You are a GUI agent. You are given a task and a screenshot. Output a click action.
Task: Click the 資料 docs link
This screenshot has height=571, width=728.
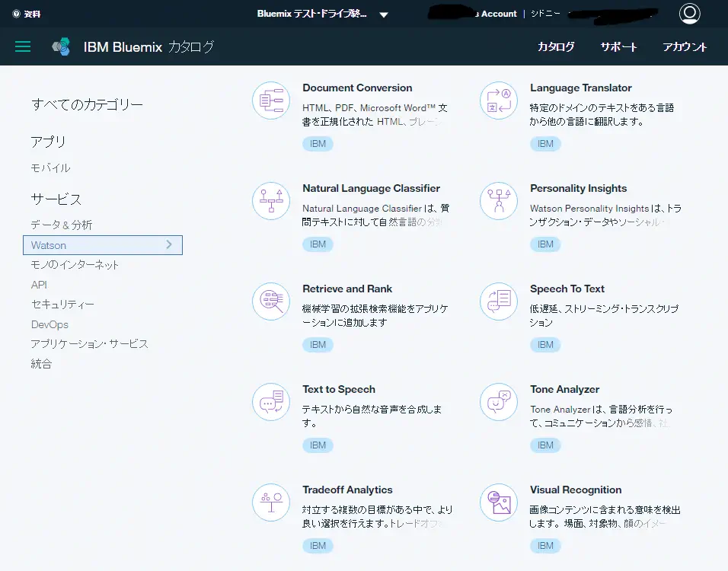pyautogui.click(x=27, y=14)
